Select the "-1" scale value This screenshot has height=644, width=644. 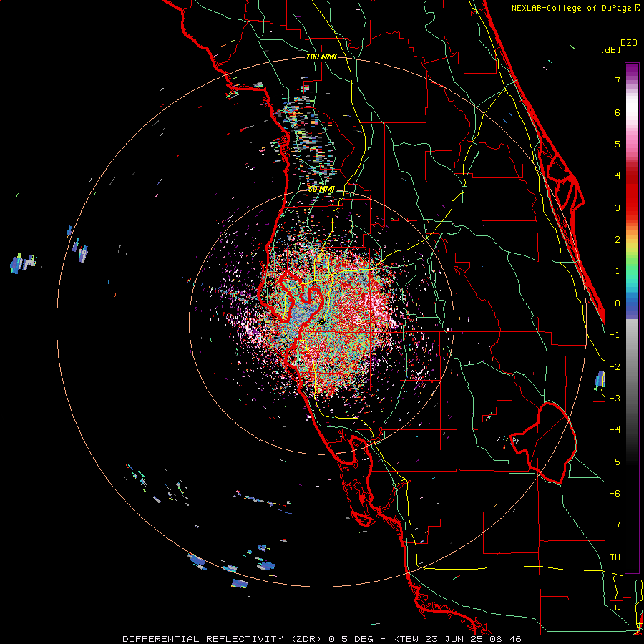click(x=615, y=335)
